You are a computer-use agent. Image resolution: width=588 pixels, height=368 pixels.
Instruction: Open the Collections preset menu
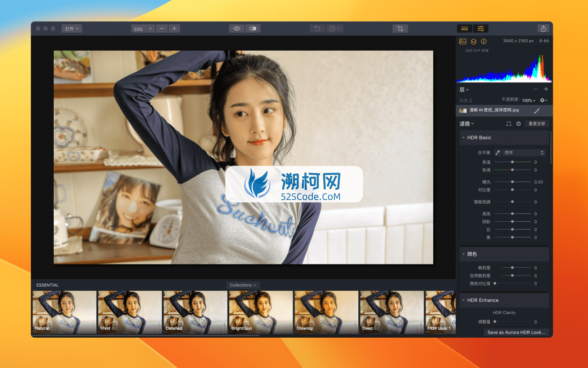[x=243, y=285]
